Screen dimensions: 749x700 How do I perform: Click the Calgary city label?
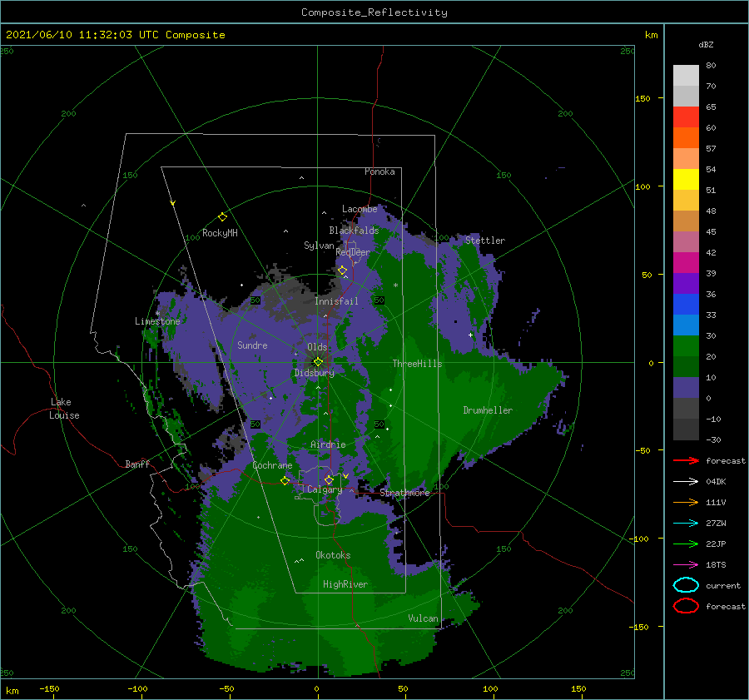click(325, 489)
